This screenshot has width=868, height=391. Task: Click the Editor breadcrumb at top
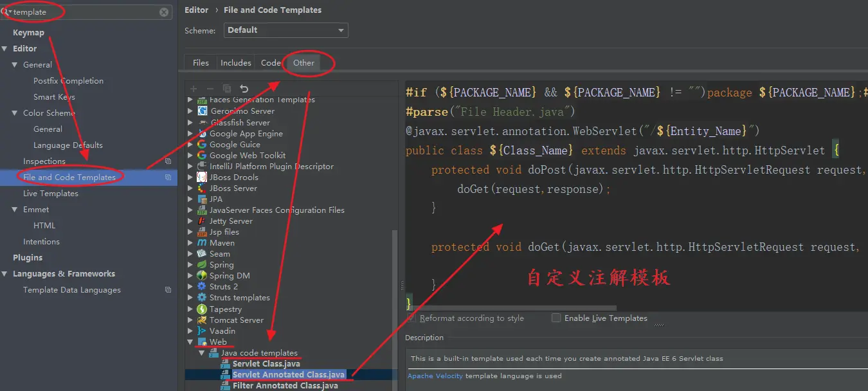pos(196,10)
